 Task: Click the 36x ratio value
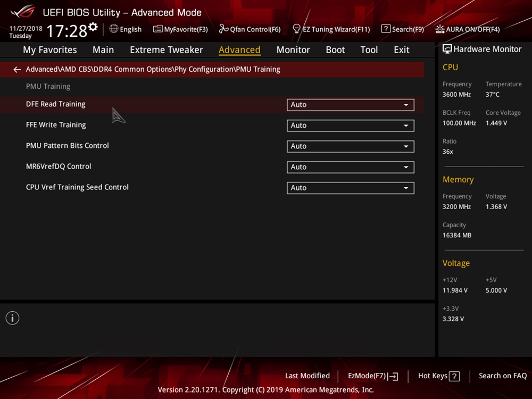click(447, 152)
